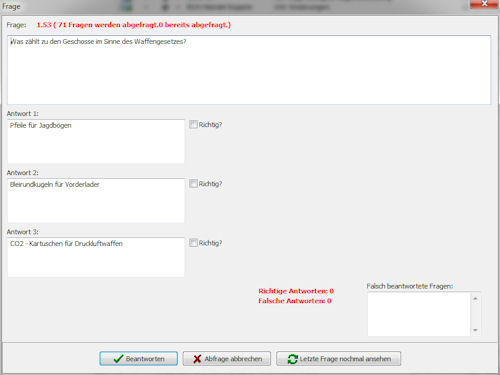This screenshot has height=375, width=500.
Task: Submit answer with Beantworten button
Action: coord(138,359)
